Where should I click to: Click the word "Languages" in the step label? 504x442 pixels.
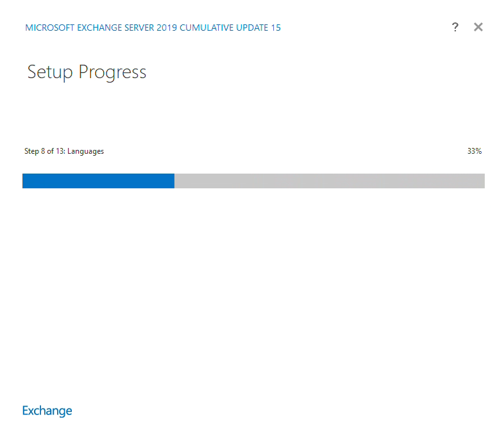tap(85, 151)
